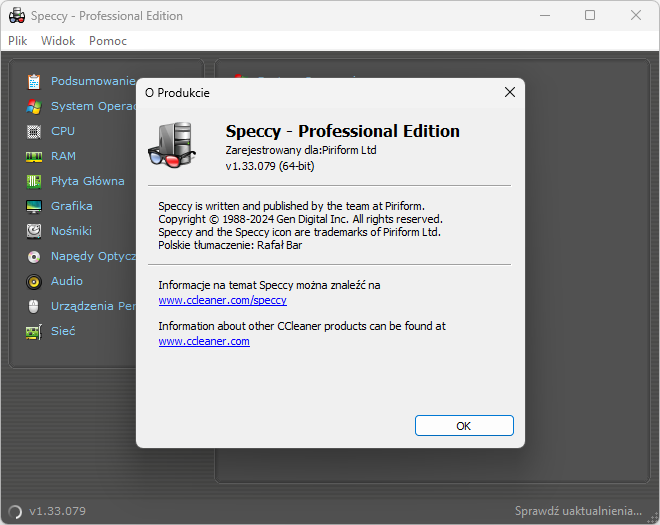Click the CPU chip icon
This screenshot has width=660, height=525.
click(x=34, y=132)
